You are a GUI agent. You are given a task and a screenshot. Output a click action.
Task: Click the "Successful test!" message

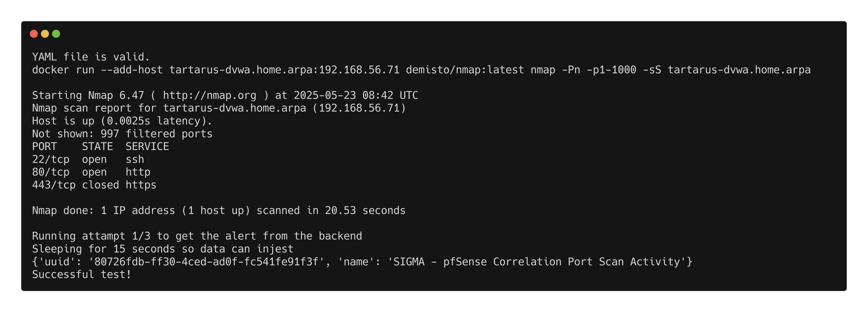click(x=81, y=274)
